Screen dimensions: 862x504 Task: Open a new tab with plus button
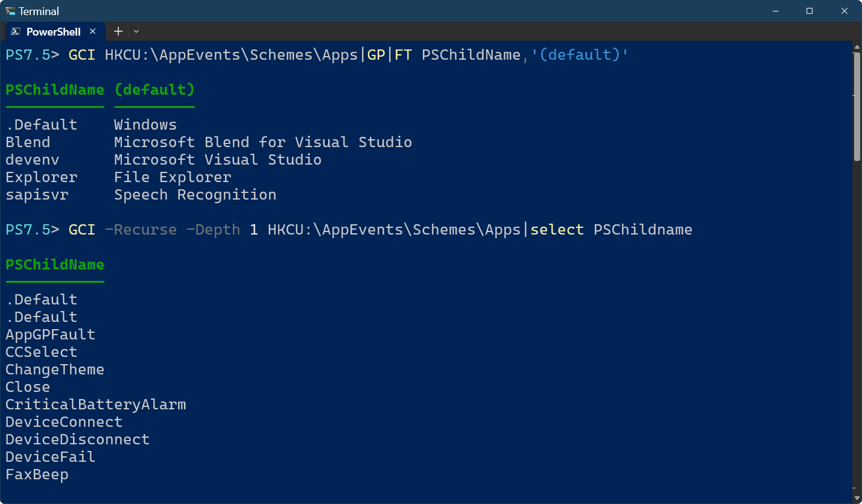point(118,31)
